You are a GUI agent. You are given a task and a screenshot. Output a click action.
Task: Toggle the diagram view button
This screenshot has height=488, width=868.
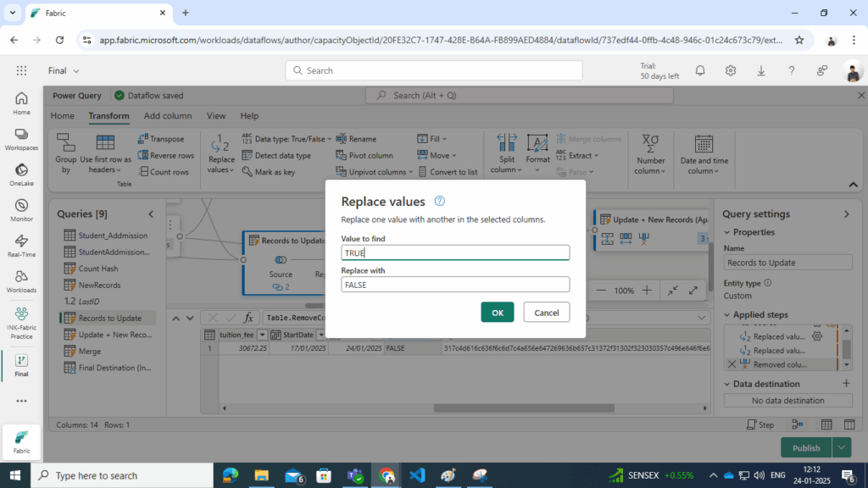tap(797, 425)
